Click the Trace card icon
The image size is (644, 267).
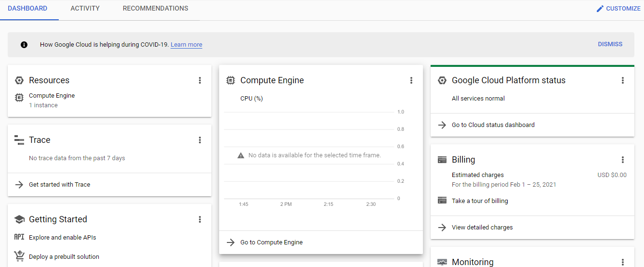pyautogui.click(x=19, y=140)
